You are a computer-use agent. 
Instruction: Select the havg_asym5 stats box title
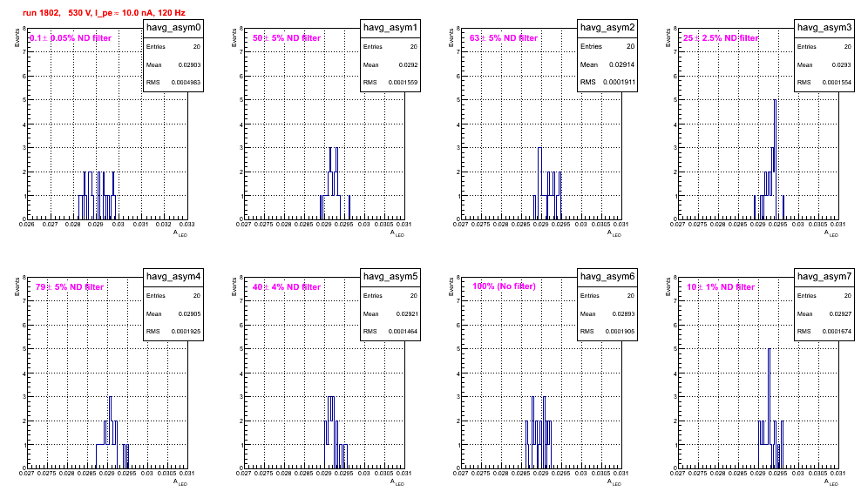pyautogui.click(x=390, y=277)
